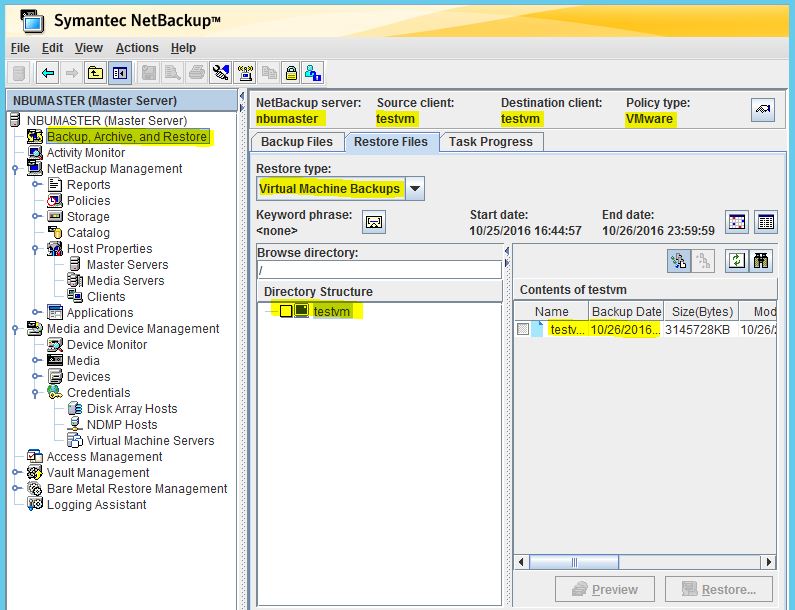The width and height of the screenshot is (795, 610).
Task: Select the Catalog tree item
Action: (x=88, y=233)
